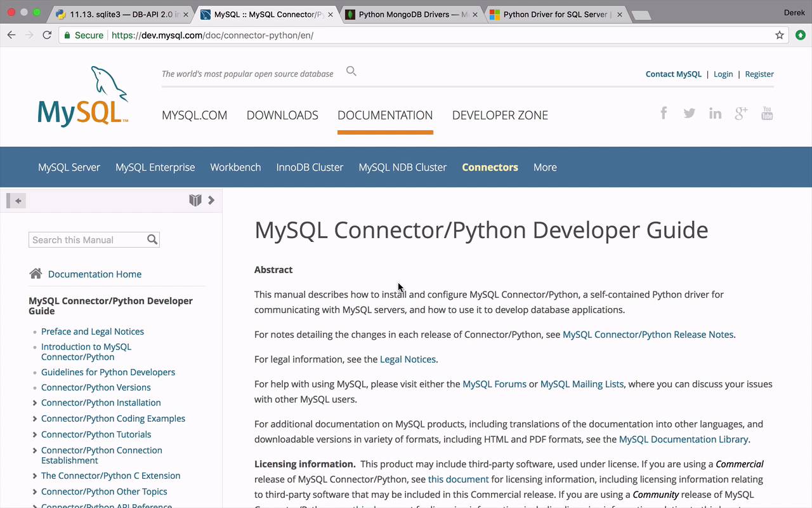Screen dimensions: 812x508
Task: Click the Legal Notices link in the abstract
Action: tap(407, 359)
